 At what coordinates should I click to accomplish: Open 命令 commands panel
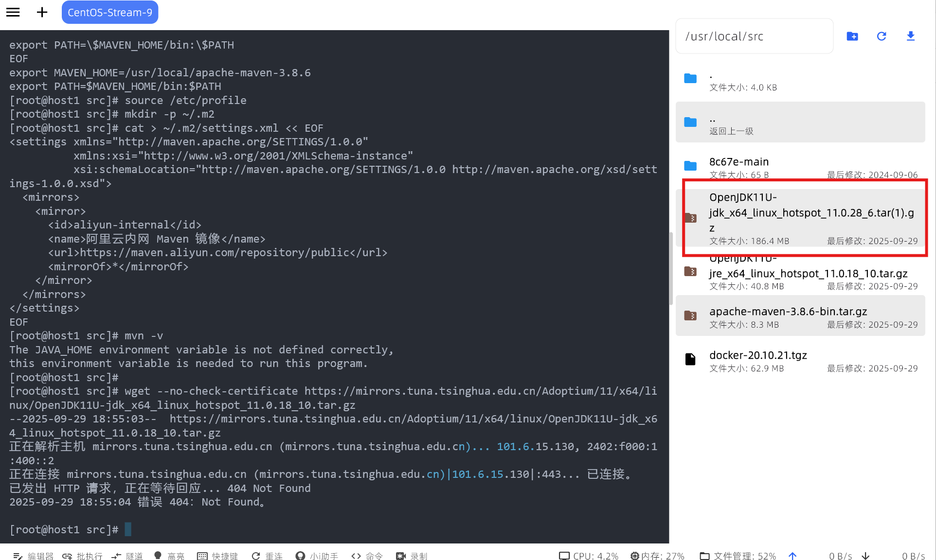(x=367, y=556)
